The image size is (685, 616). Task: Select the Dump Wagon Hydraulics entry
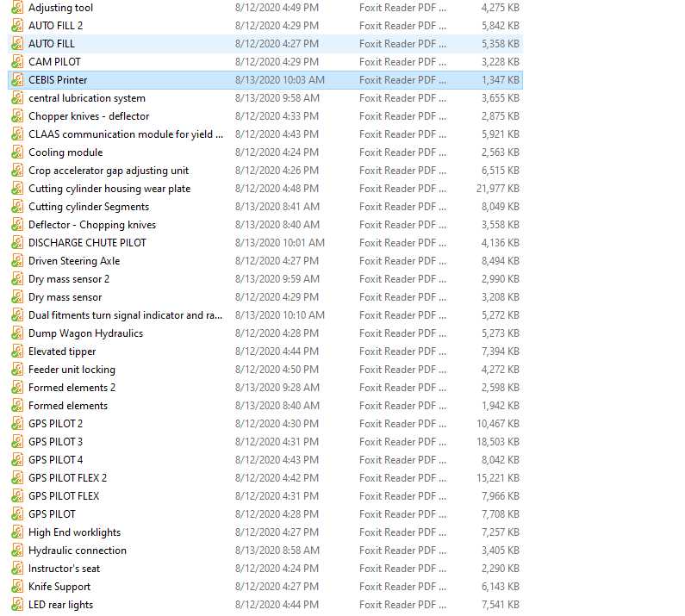85,333
